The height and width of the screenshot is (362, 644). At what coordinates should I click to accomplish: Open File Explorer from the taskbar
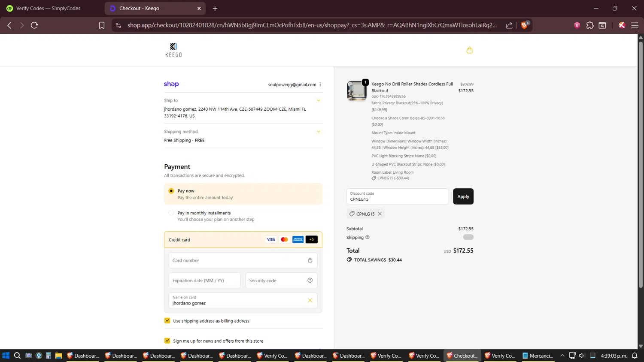(x=59, y=356)
